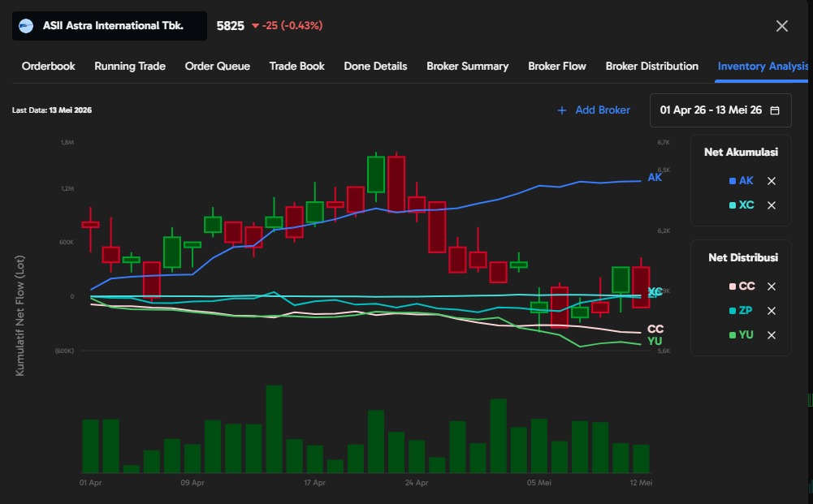Click the YU line label on chart
Screen dimensions: 813x504
(x=655, y=341)
